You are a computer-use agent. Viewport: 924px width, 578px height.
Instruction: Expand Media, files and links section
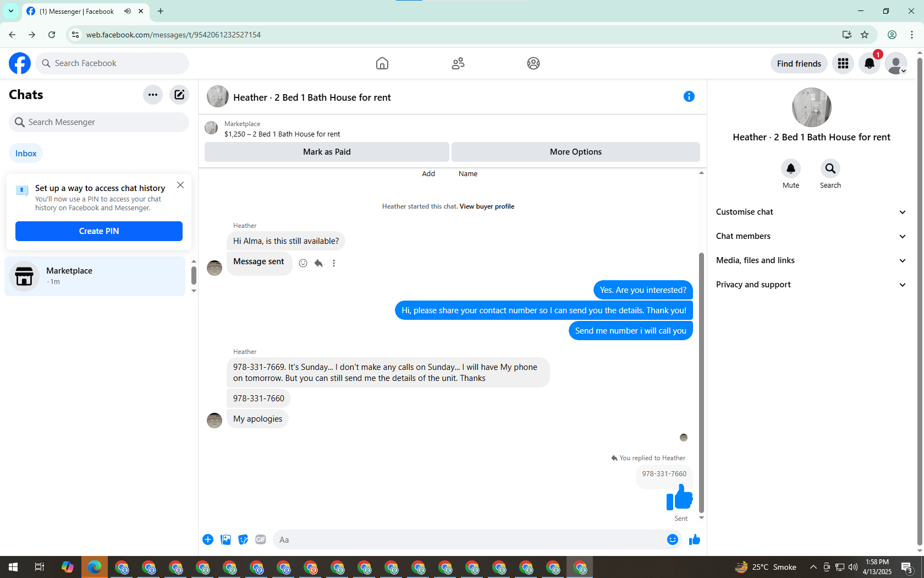point(811,260)
